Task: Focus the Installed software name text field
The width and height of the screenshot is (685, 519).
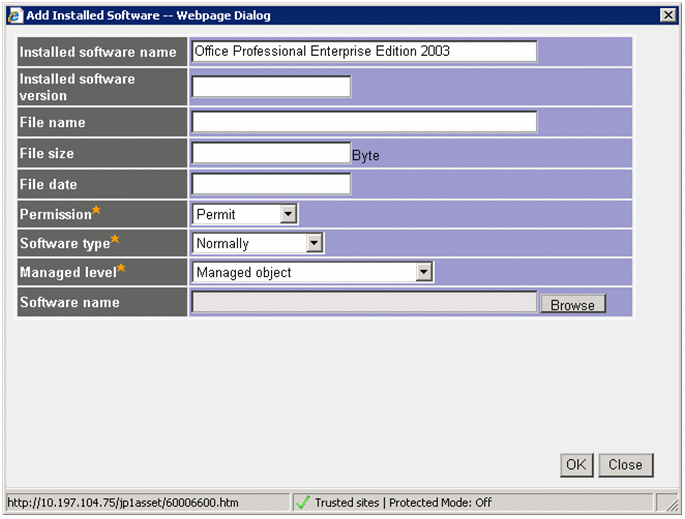Action: 364,52
